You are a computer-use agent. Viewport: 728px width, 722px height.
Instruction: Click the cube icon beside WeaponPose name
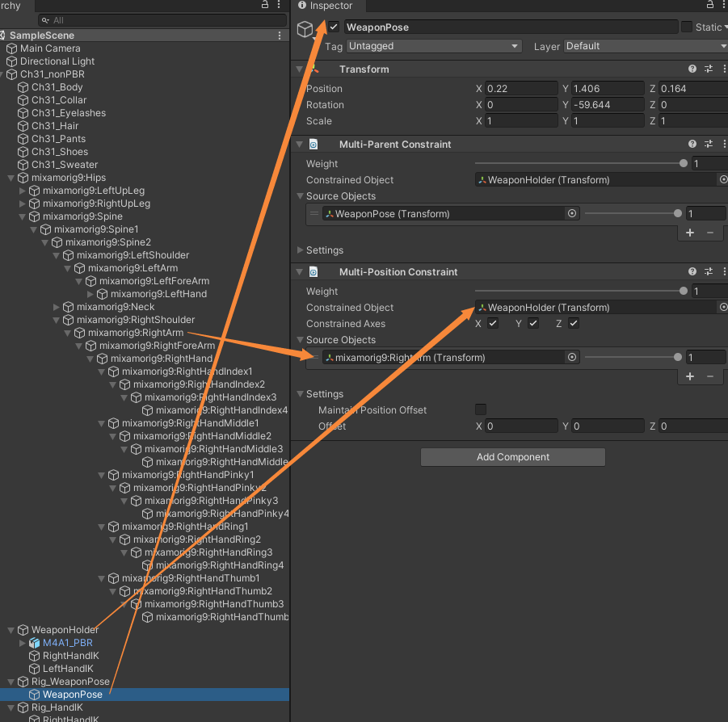pyautogui.click(x=305, y=27)
